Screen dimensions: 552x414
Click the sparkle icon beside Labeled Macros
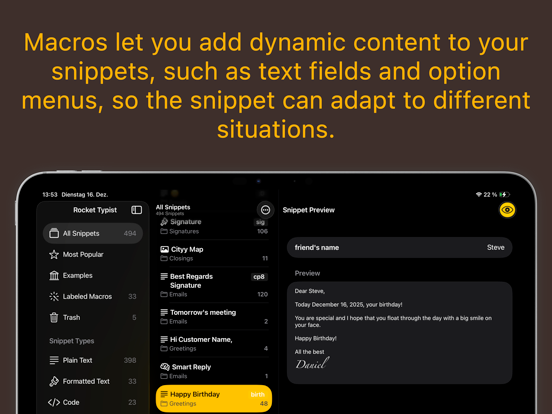tap(54, 296)
